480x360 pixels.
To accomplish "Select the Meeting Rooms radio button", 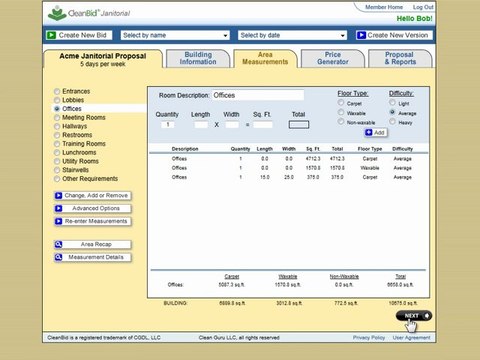I will pyautogui.click(x=57, y=118).
